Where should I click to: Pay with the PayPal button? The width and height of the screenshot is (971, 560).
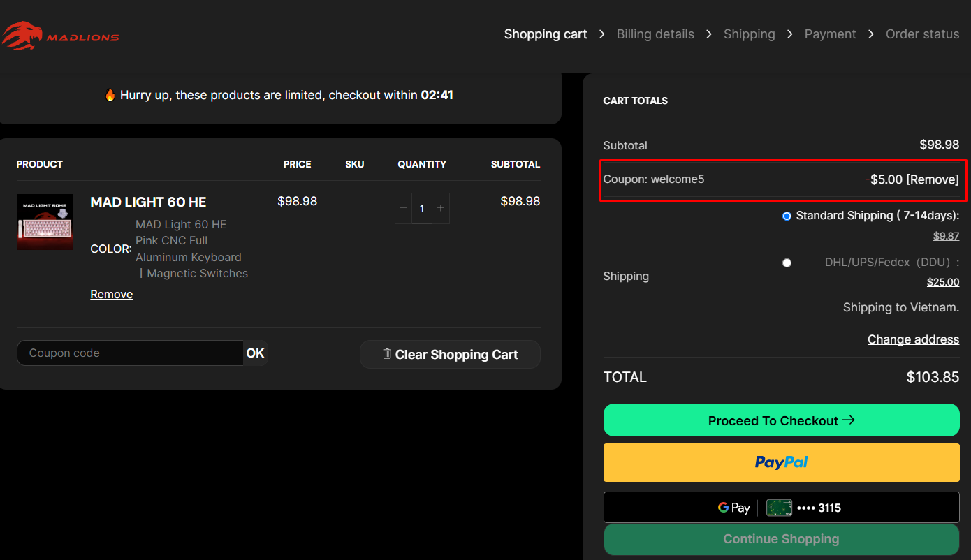pos(782,462)
